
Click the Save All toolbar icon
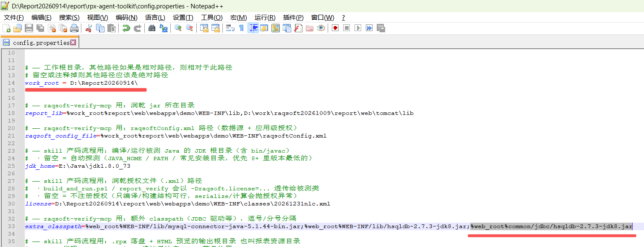point(40,28)
